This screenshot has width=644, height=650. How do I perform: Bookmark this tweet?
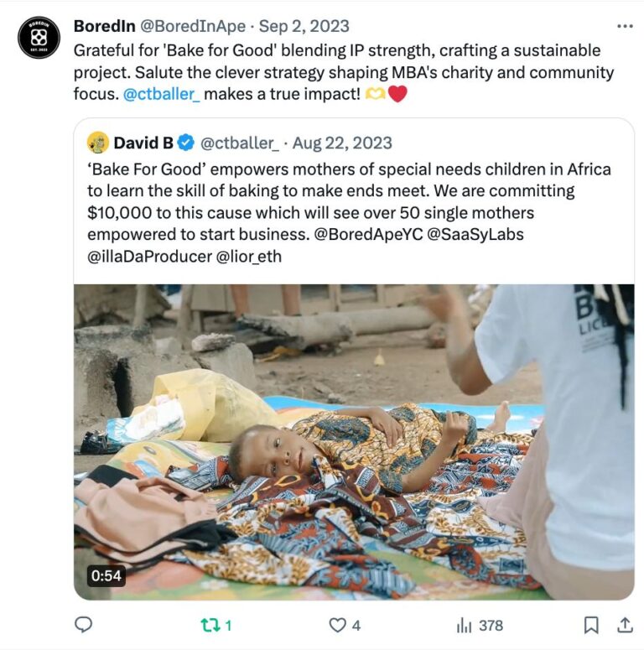pos(591,625)
